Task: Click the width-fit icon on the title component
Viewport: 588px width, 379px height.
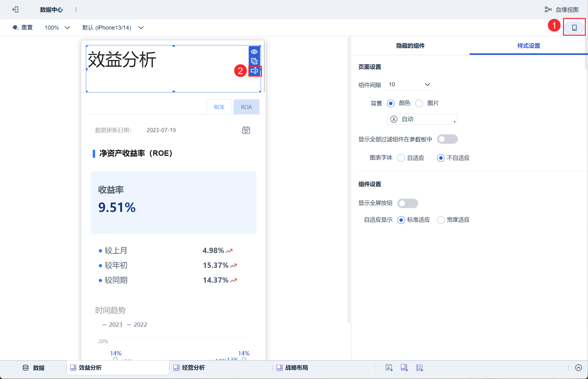Action: [x=254, y=71]
